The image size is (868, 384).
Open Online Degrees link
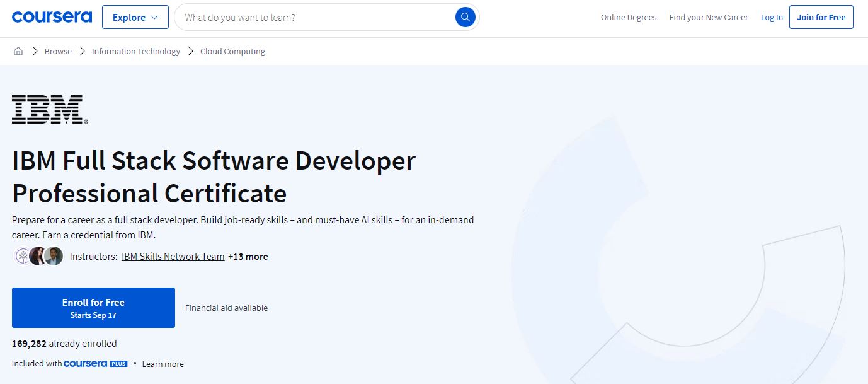coord(629,17)
